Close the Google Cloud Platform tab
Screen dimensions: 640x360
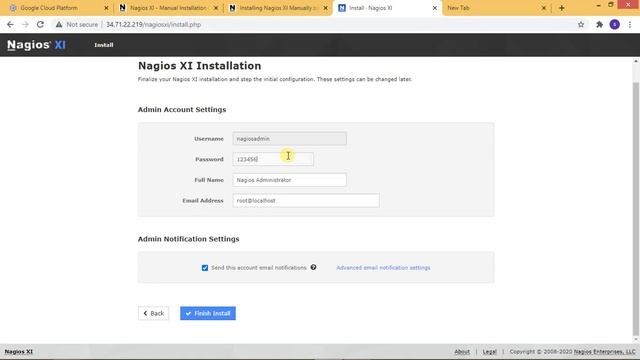pos(106,8)
